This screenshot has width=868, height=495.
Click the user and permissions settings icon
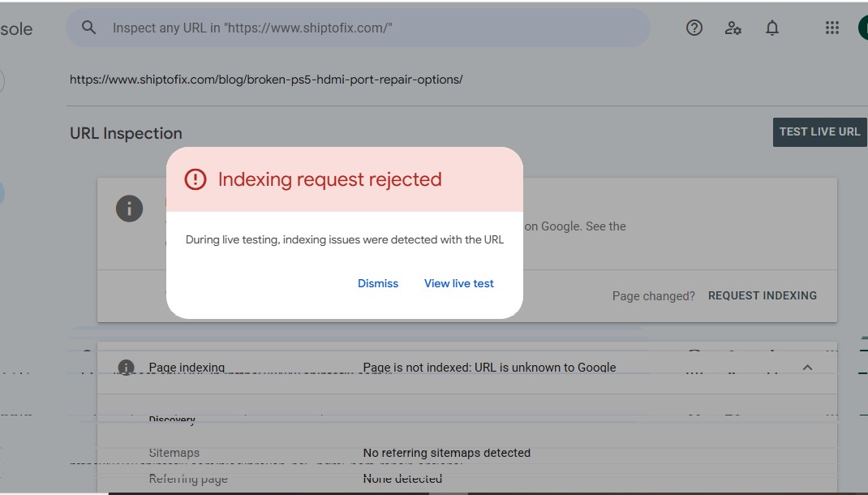click(x=733, y=28)
